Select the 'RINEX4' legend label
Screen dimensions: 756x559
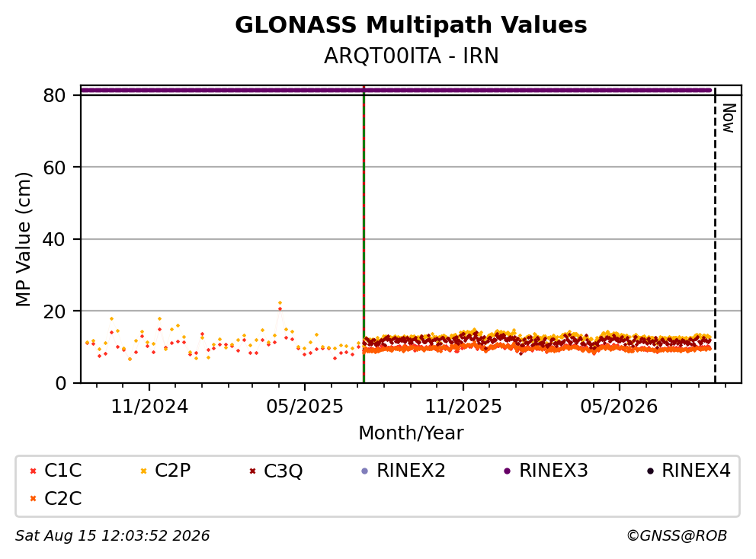tap(697, 471)
